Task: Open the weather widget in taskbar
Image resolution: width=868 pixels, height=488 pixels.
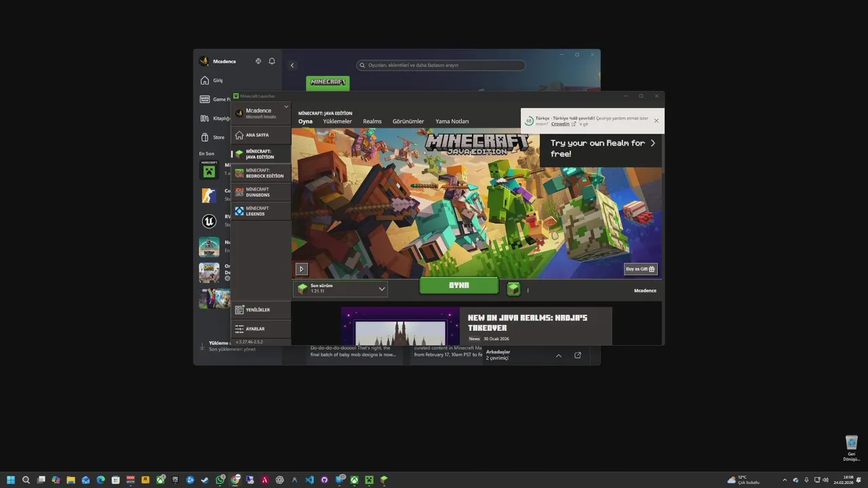Action: point(743,480)
